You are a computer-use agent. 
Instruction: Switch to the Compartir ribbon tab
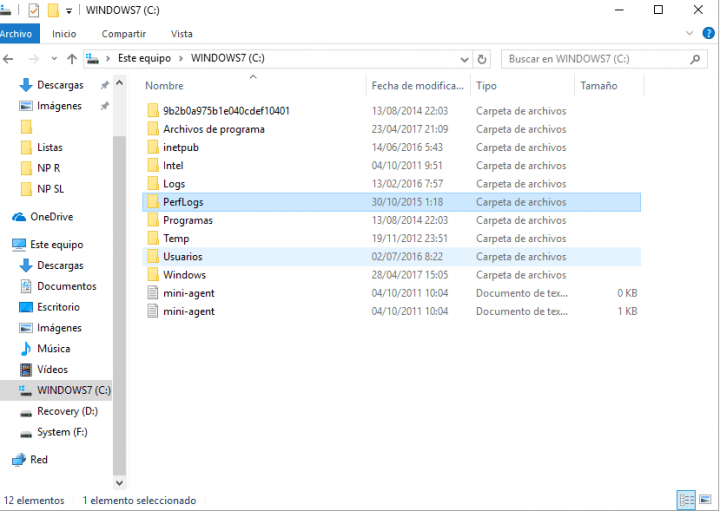(x=124, y=34)
